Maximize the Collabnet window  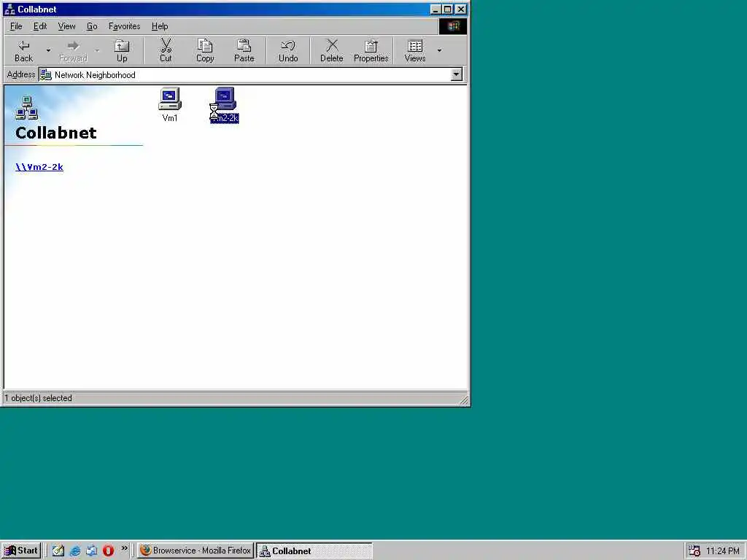(447, 9)
